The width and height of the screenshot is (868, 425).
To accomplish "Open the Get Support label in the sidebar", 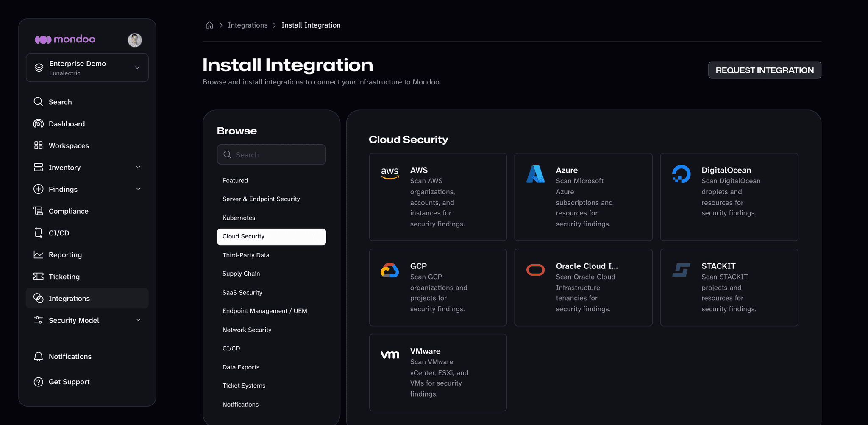I will (x=69, y=382).
